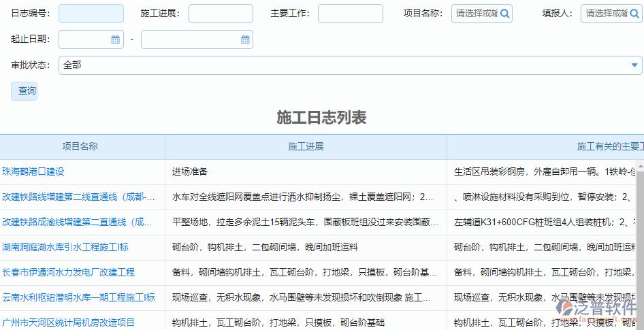Expand the 审批状态 dropdown arrow

click(x=634, y=65)
